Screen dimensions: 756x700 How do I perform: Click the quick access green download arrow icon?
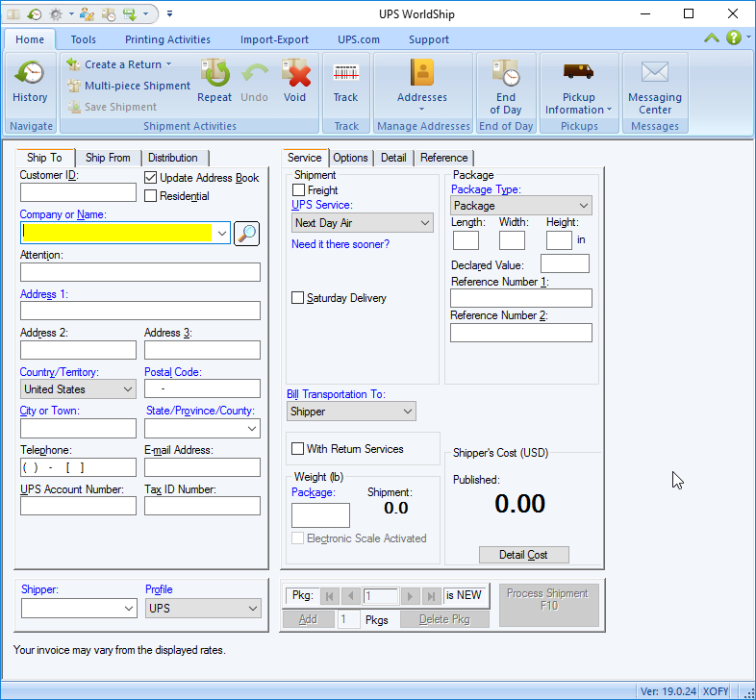130,14
